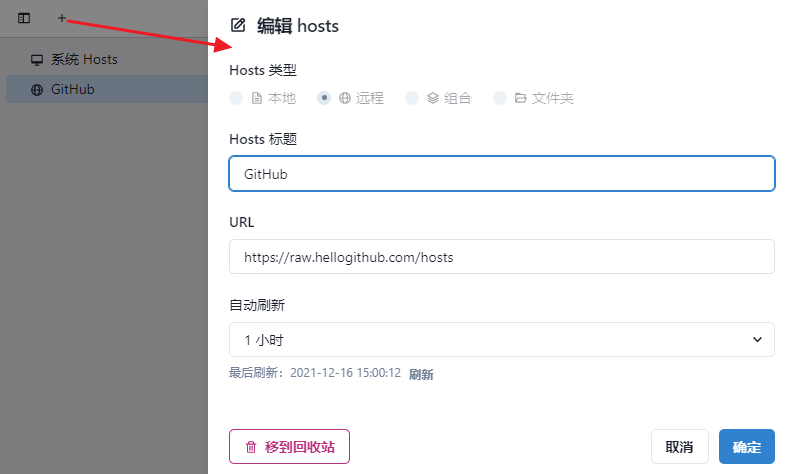The image size is (792, 474).
Task: Toggle the sidebar panel icon
Action: click(24, 18)
